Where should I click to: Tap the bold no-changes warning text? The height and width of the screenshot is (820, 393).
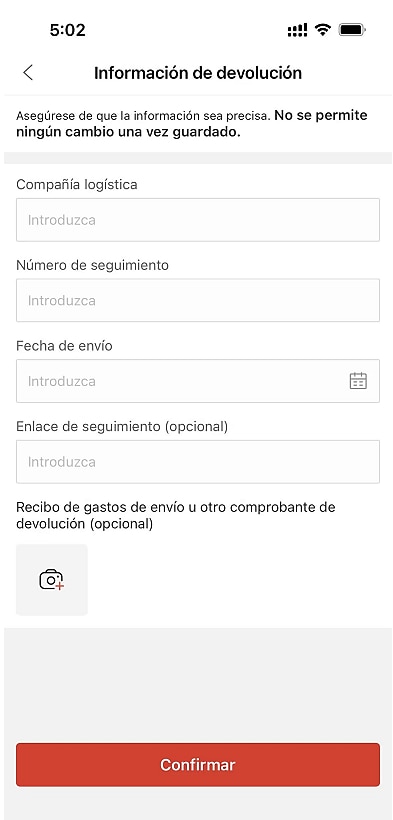coord(192,124)
